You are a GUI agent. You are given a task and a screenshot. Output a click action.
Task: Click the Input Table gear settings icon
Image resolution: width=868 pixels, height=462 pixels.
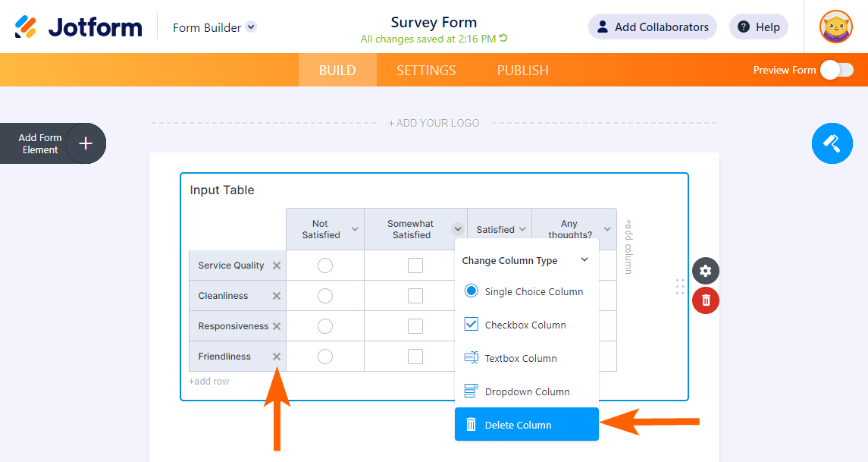[x=706, y=271]
